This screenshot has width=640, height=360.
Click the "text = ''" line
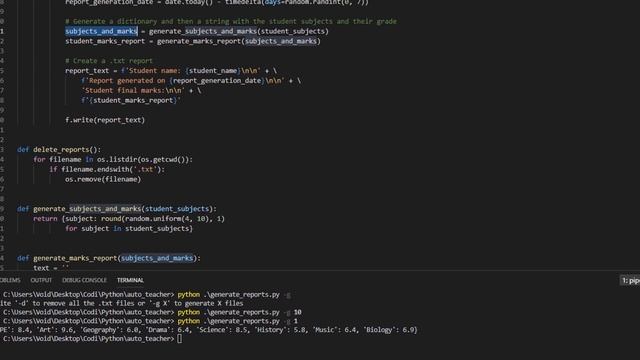pyautogui.click(x=51, y=268)
